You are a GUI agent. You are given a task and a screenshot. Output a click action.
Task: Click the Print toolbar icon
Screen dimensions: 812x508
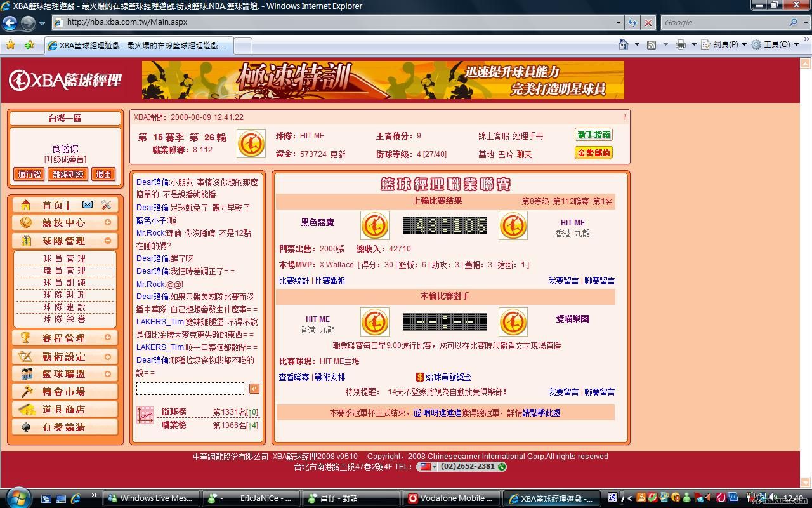tap(681, 44)
